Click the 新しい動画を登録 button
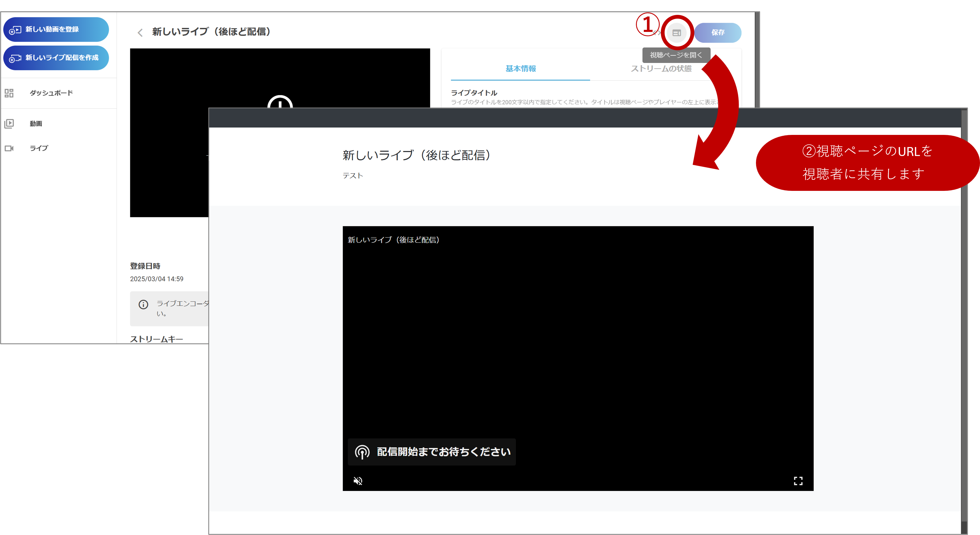The image size is (980, 535). [56, 29]
